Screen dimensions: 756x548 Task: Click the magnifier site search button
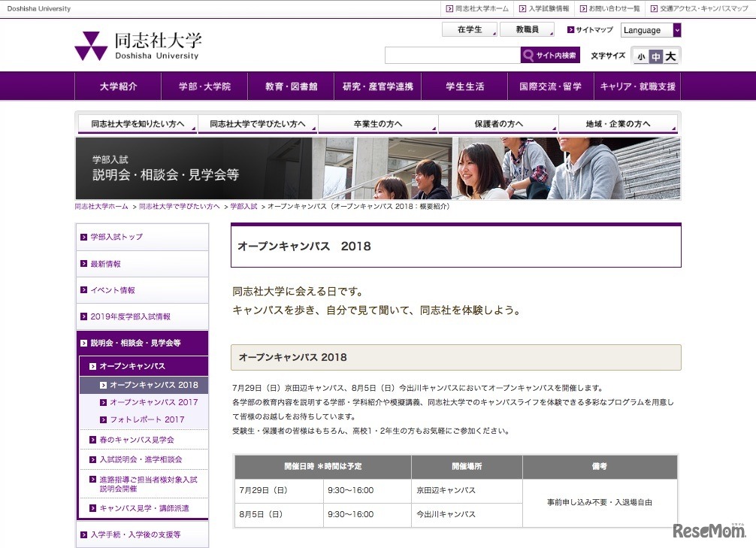(550, 55)
